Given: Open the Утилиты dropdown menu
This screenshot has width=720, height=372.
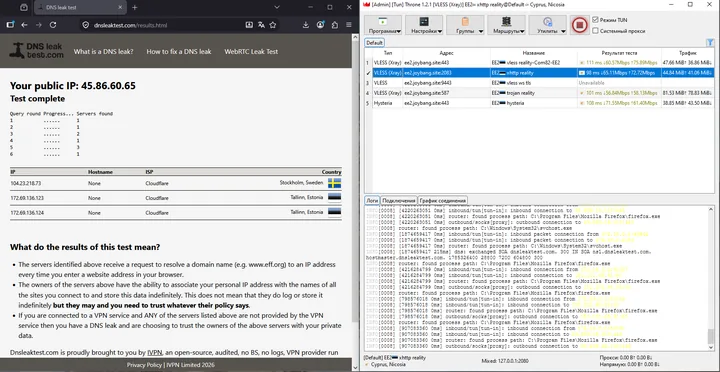Looking at the screenshot, I should point(547,25).
